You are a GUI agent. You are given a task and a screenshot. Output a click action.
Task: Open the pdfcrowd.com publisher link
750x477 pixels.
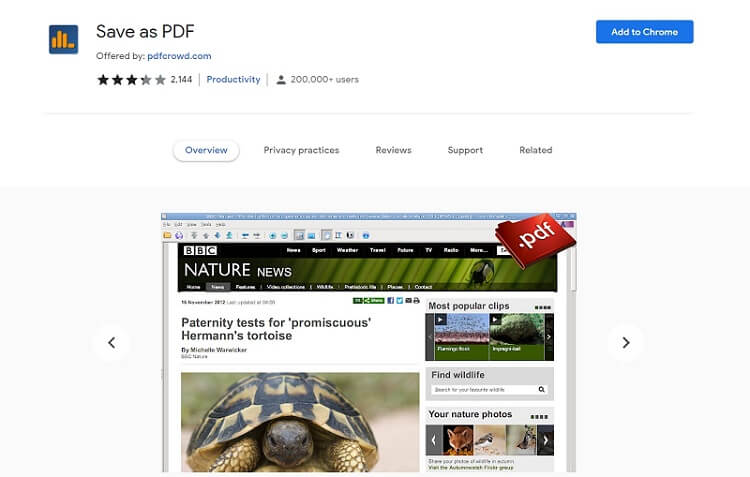pos(179,56)
